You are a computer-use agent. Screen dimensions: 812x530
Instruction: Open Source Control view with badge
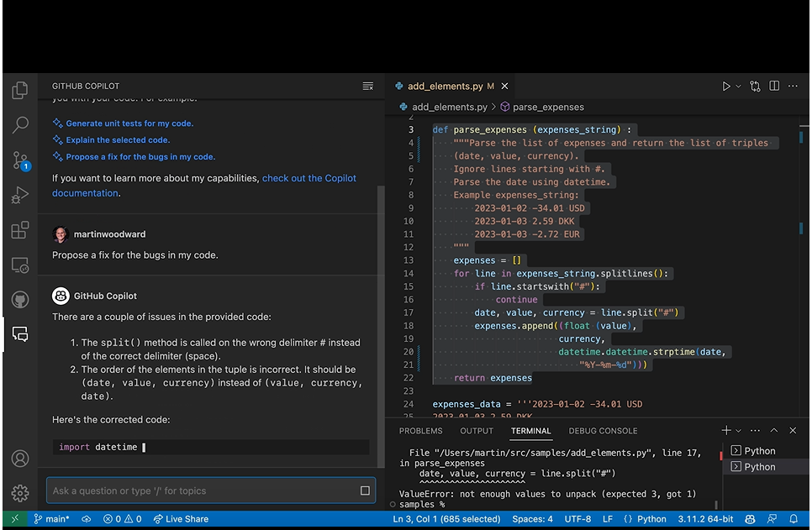pos(21,161)
